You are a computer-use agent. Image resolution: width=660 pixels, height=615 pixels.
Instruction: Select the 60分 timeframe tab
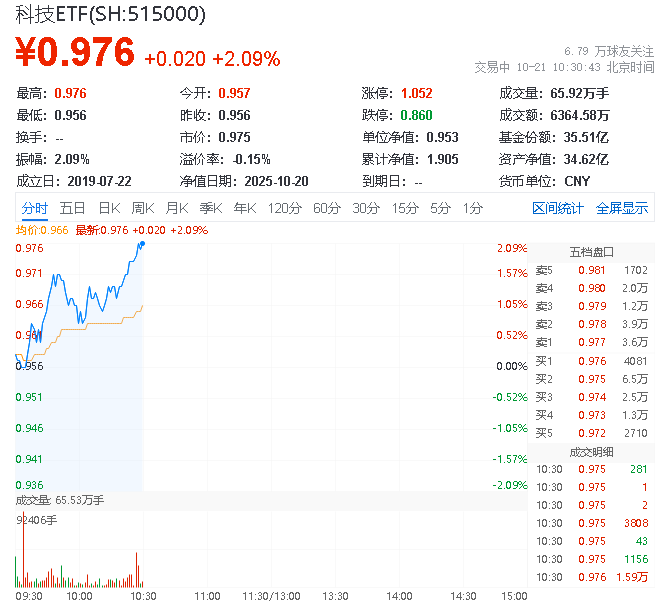327,208
